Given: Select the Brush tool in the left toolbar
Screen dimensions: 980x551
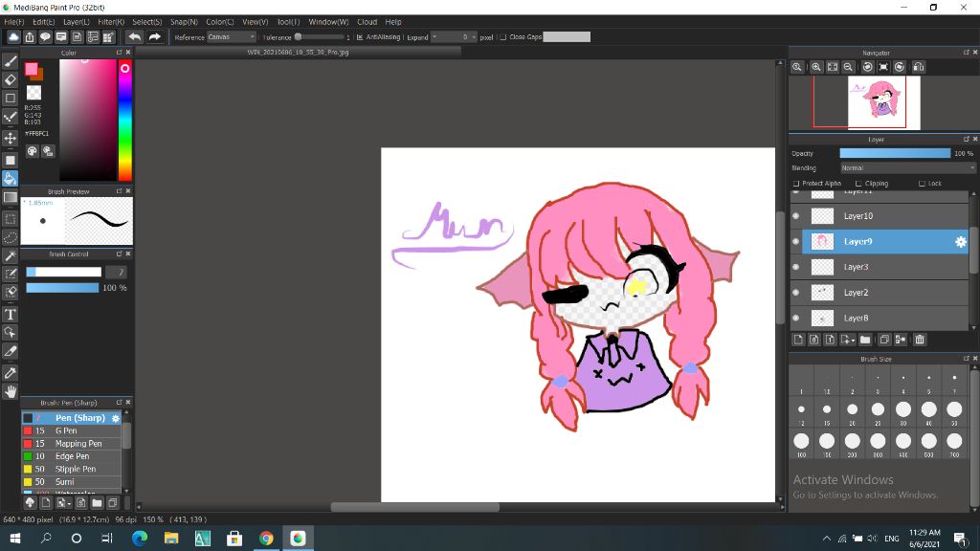Looking at the screenshot, I should [x=10, y=61].
